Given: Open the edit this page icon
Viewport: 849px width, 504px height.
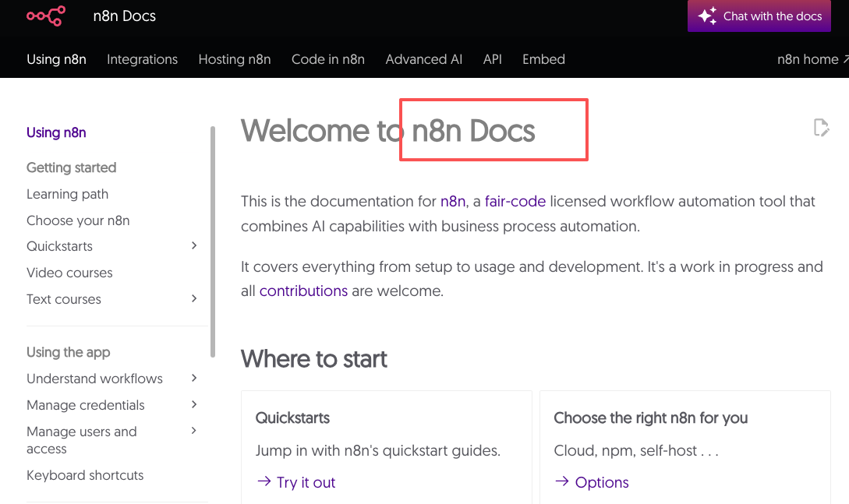Looking at the screenshot, I should coord(822,128).
